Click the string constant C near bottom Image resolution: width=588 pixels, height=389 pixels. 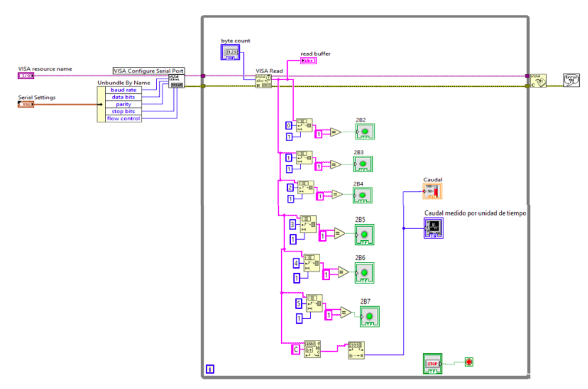click(x=296, y=349)
